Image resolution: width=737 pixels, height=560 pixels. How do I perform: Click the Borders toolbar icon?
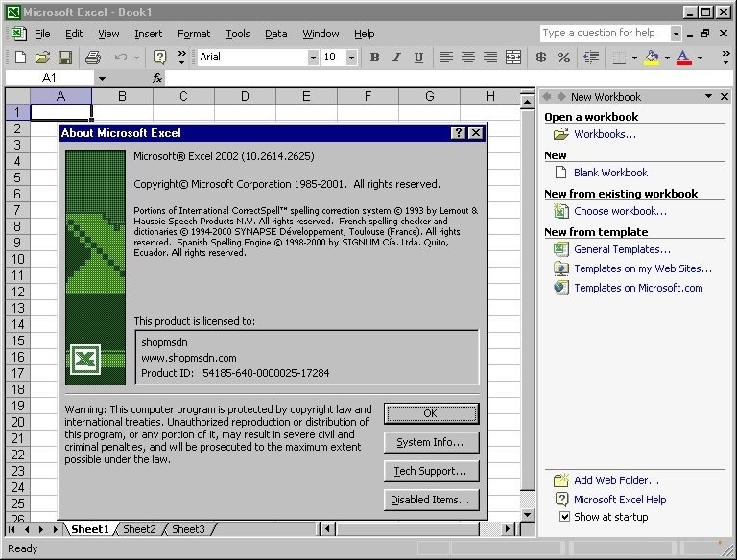point(620,58)
